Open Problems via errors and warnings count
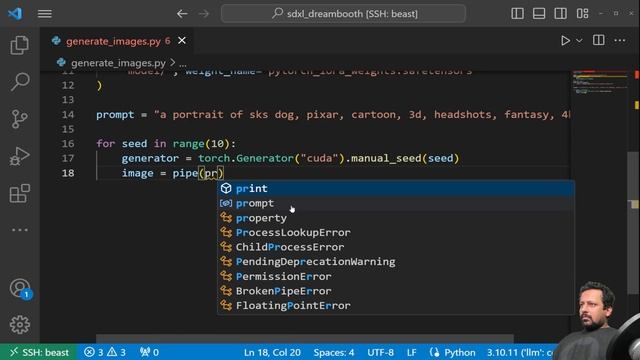The image size is (640, 360). click(x=105, y=352)
